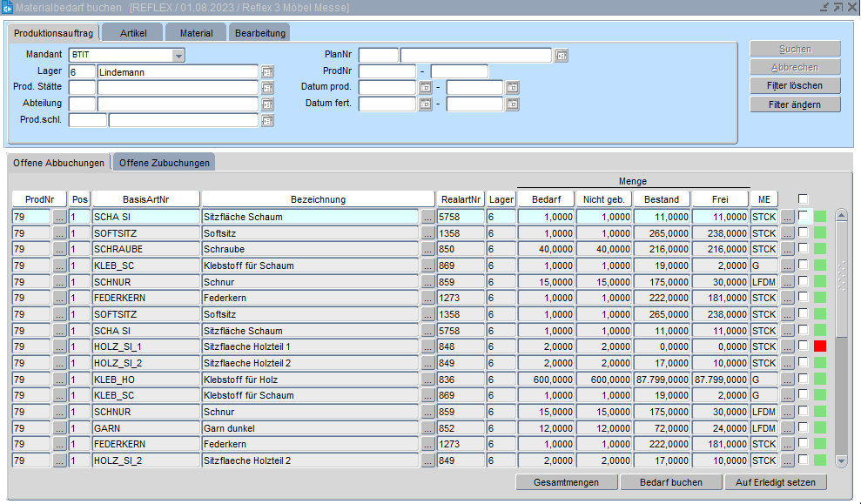Open lookup icon beside Prod. Stätte field
The height and width of the screenshot is (504, 861).
[x=267, y=88]
